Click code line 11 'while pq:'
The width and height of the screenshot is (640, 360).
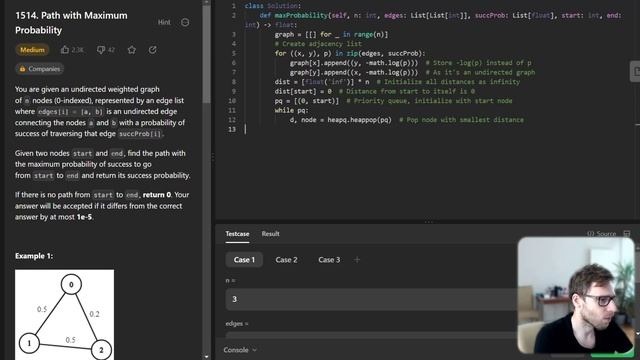click(x=291, y=110)
